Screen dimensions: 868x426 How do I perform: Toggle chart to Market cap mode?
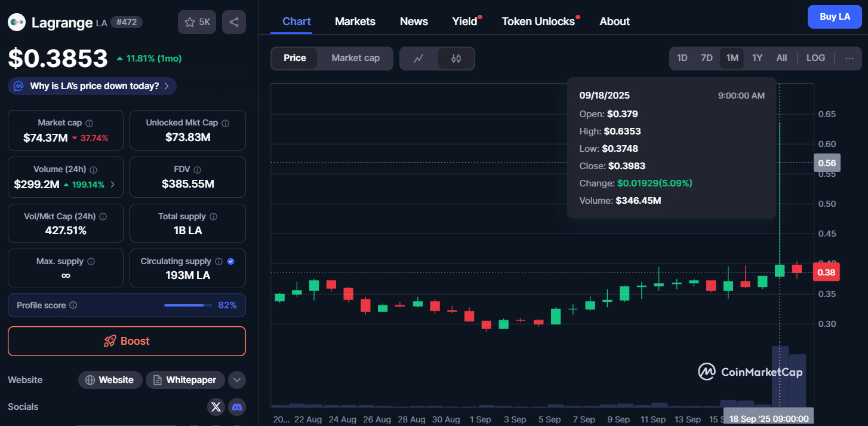click(356, 58)
